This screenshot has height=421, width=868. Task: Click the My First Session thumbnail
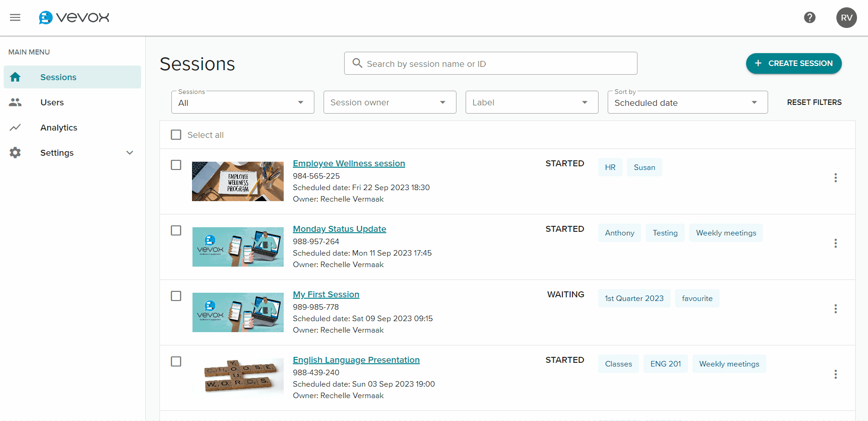pos(238,312)
